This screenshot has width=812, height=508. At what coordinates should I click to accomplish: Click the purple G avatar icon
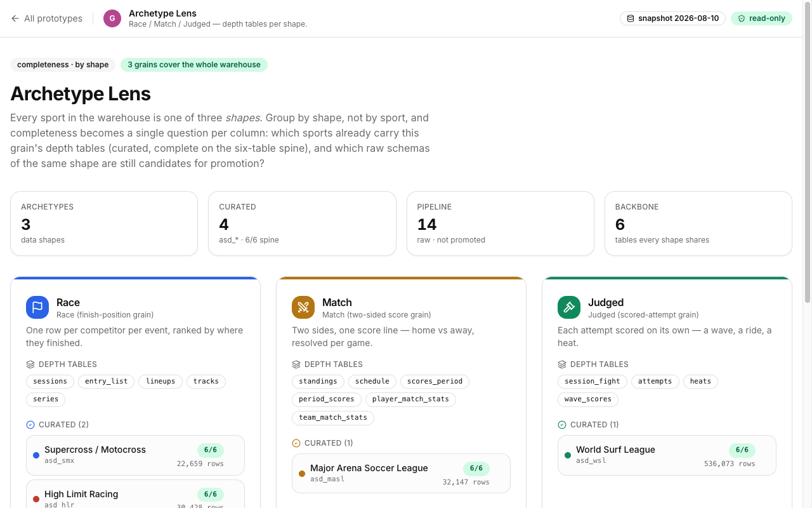[112, 18]
